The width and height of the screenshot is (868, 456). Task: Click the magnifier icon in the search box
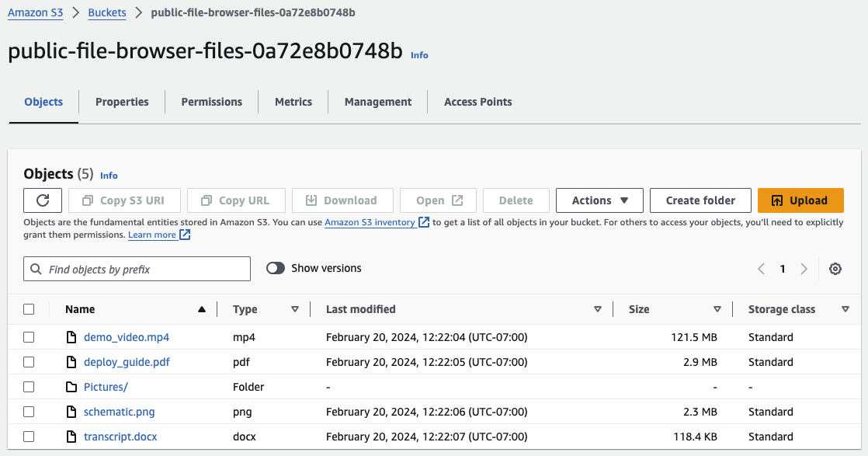pyautogui.click(x=36, y=268)
